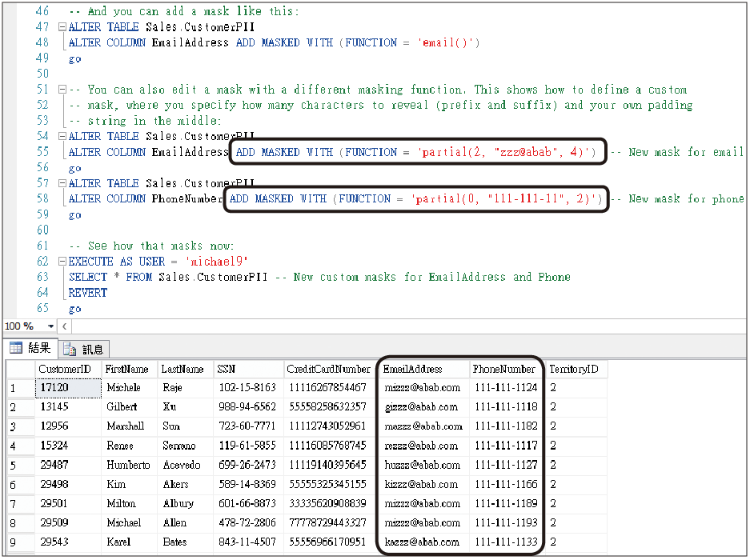Click the results grid icon on 結果 tab
The height and width of the screenshot is (560, 750).
click(x=16, y=348)
